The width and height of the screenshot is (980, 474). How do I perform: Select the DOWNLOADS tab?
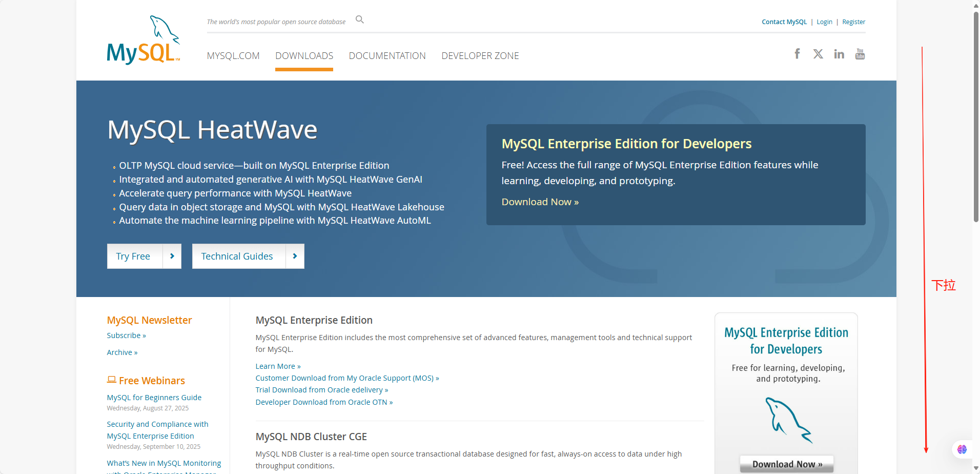pos(304,55)
